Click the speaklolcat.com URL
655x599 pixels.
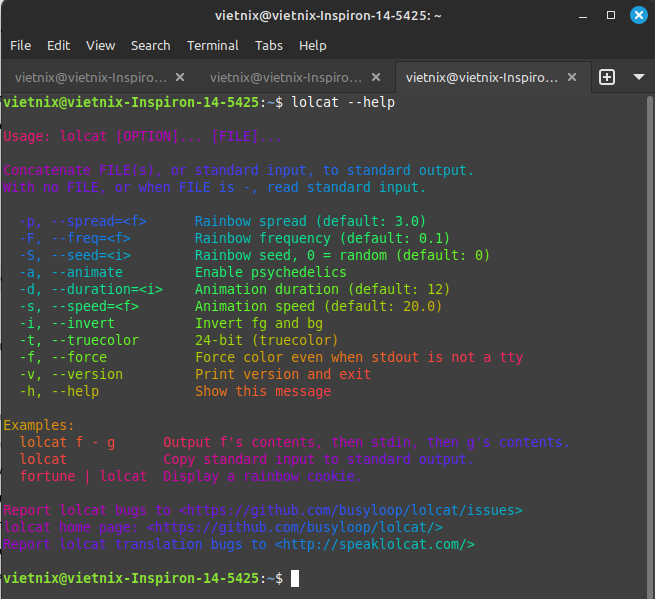pos(374,544)
